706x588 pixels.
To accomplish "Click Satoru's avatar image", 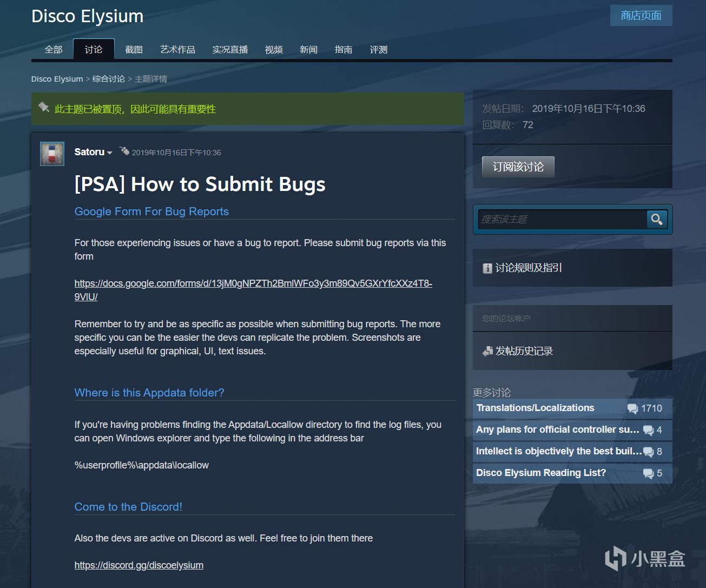I will tap(52, 154).
